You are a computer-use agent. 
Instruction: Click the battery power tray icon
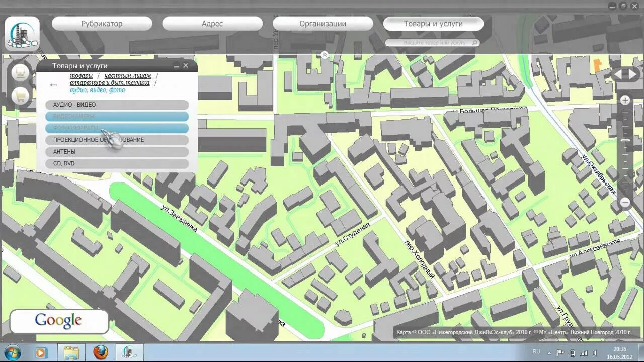pos(572,352)
